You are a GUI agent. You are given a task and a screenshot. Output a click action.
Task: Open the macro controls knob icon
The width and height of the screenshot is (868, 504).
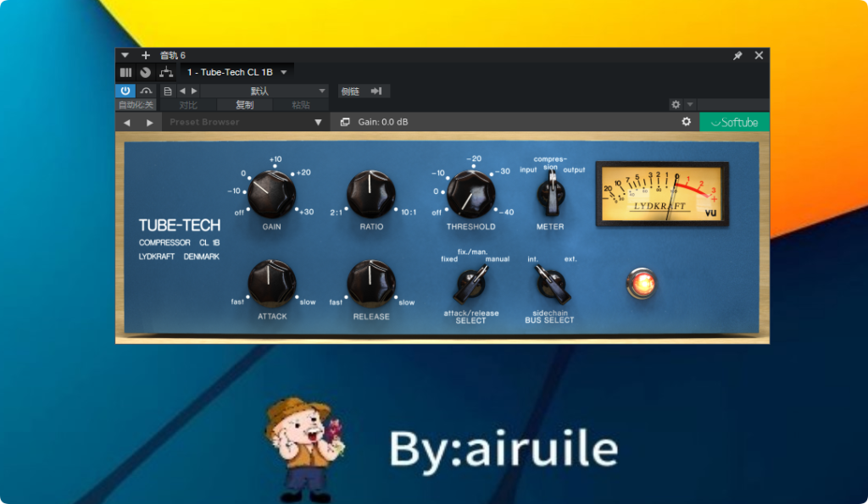point(146,73)
